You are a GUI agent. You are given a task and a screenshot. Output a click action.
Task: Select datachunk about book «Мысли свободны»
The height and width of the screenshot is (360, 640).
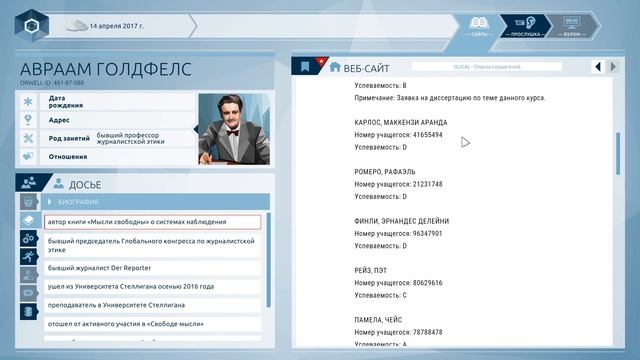152,222
